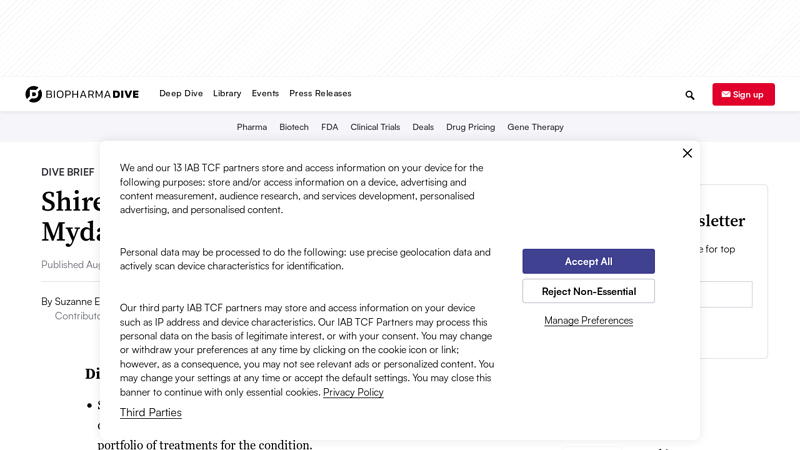Click Reject Non-Essential button
Image resolution: width=800 pixels, height=450 pixels.
[588, 291]
